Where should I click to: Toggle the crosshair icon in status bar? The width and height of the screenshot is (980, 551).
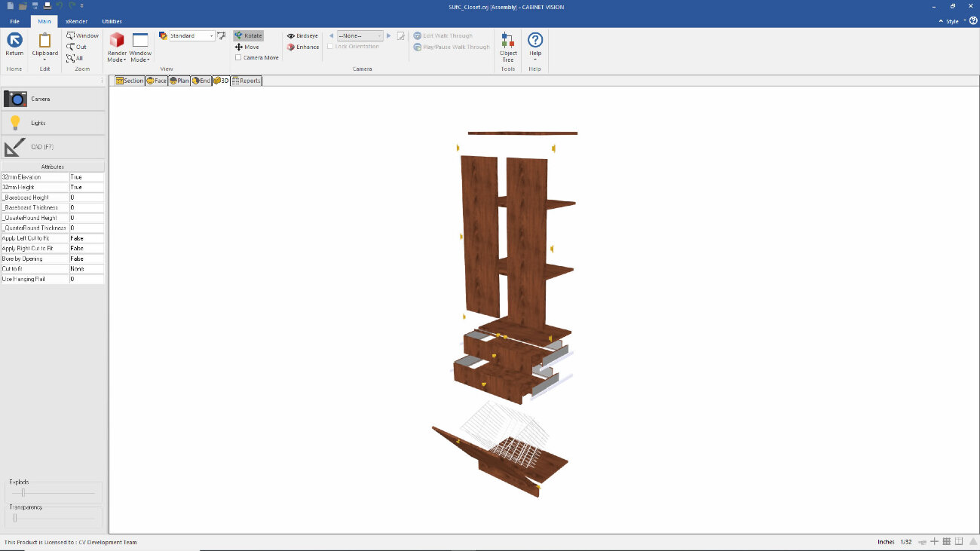[x=934, y=541]
